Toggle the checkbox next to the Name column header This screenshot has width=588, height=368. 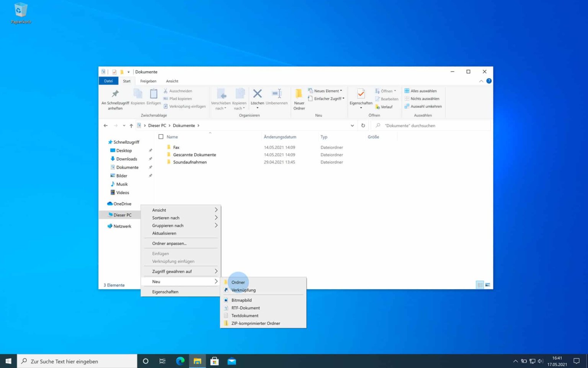(x=161, y=136)
